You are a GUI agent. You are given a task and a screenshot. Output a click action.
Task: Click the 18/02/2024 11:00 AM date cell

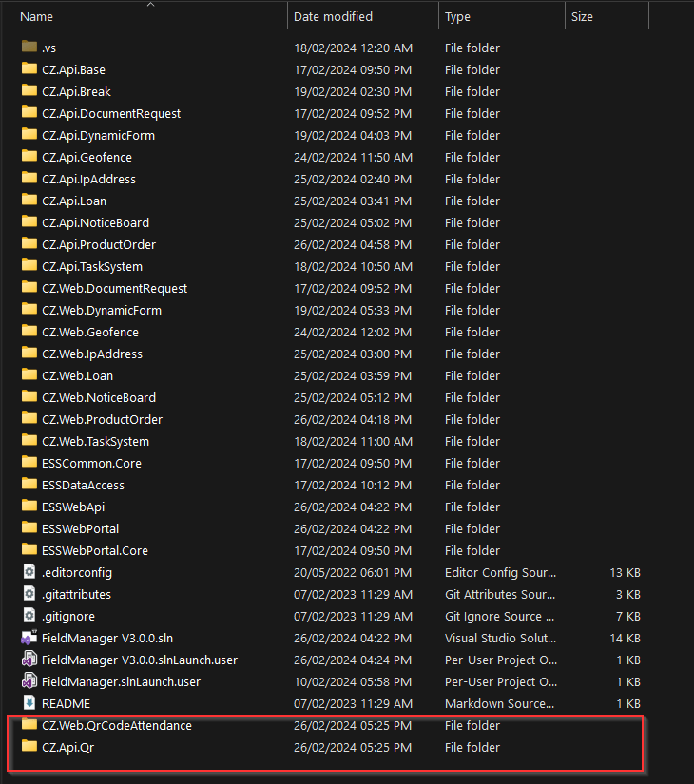tap(354, 442)
